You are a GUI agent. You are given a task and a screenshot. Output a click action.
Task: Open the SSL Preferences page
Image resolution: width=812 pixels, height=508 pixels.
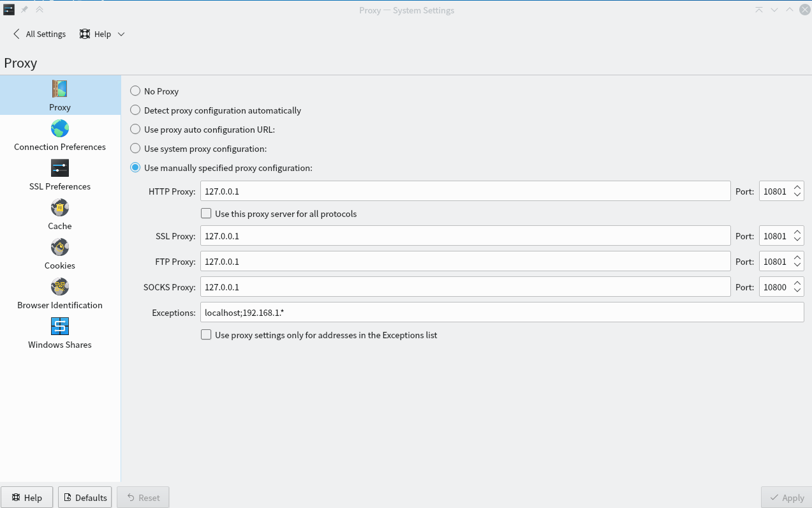click(59, 175)
